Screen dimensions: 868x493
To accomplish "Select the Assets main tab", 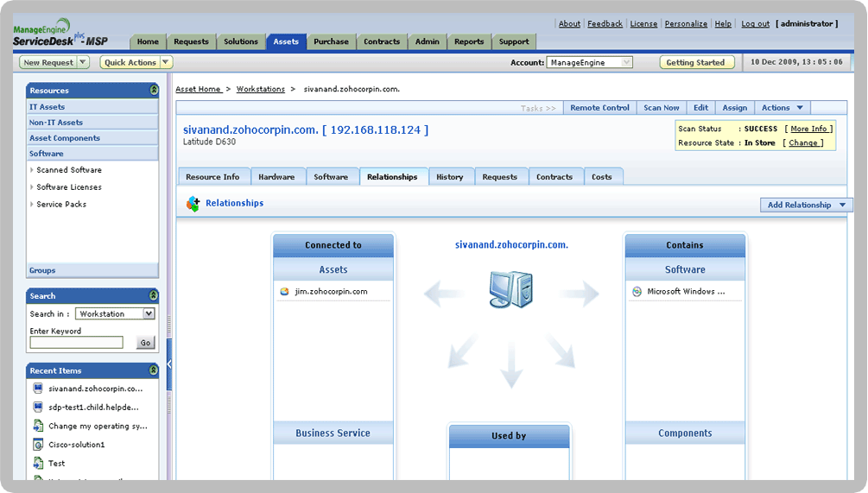I will (x=286, y=41).
